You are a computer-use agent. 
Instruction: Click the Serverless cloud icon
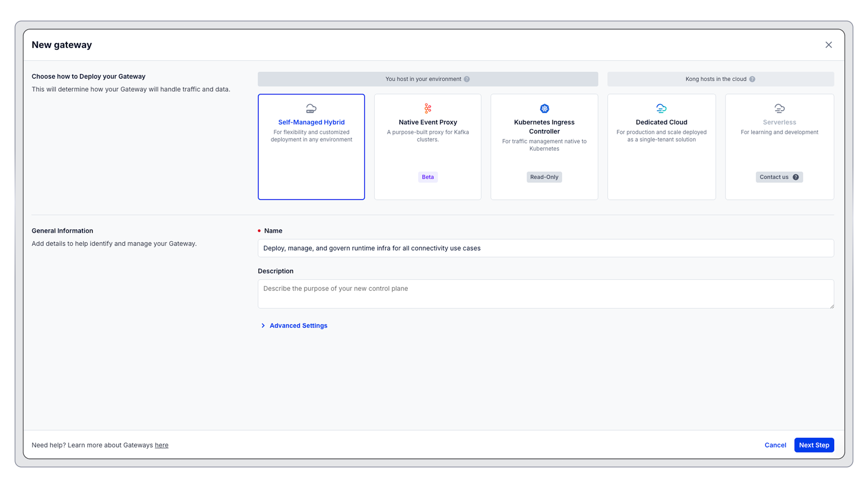(779, 108)
